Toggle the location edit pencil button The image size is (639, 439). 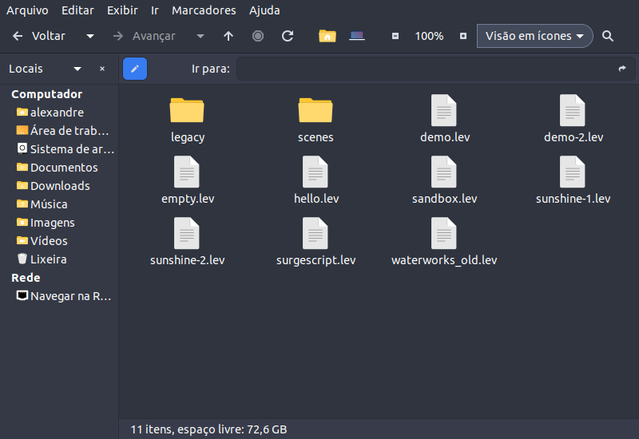click(x=135, y=69)
